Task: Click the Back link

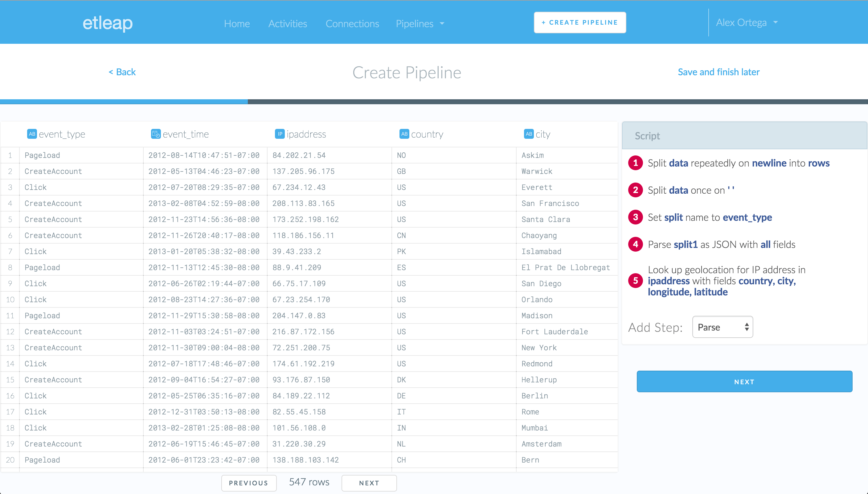Action: 122,72
